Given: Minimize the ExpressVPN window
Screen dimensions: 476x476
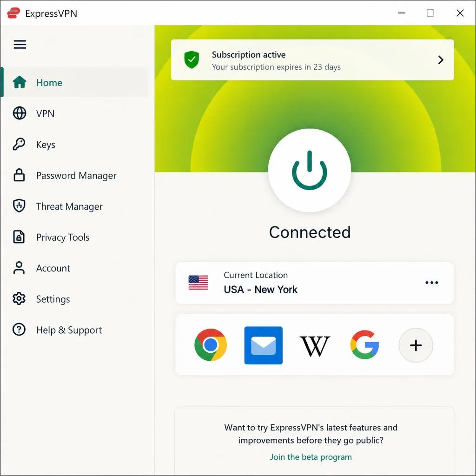Looking at the screenshot, I should tap(402, 13).
